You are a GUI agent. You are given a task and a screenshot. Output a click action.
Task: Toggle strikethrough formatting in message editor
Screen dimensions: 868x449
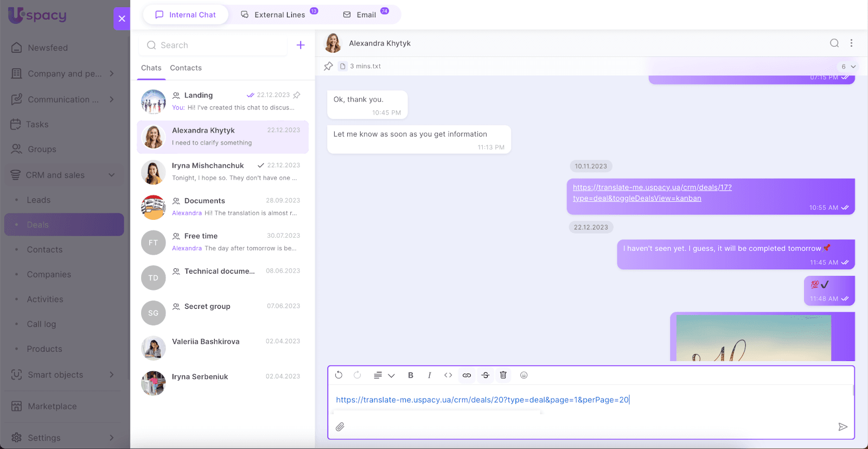(486, 375)
